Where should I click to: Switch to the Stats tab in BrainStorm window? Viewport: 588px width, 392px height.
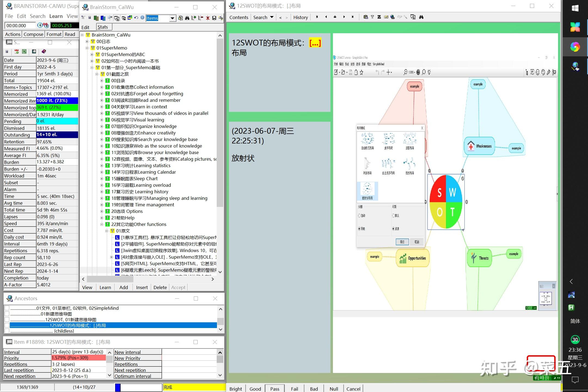click(x=103, y=27)
